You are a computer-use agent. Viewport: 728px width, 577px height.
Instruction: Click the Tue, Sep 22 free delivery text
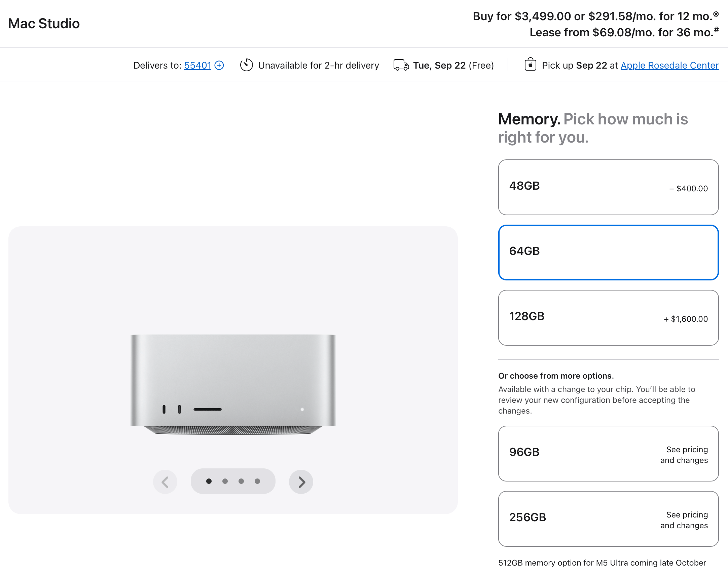click(453, 65)
